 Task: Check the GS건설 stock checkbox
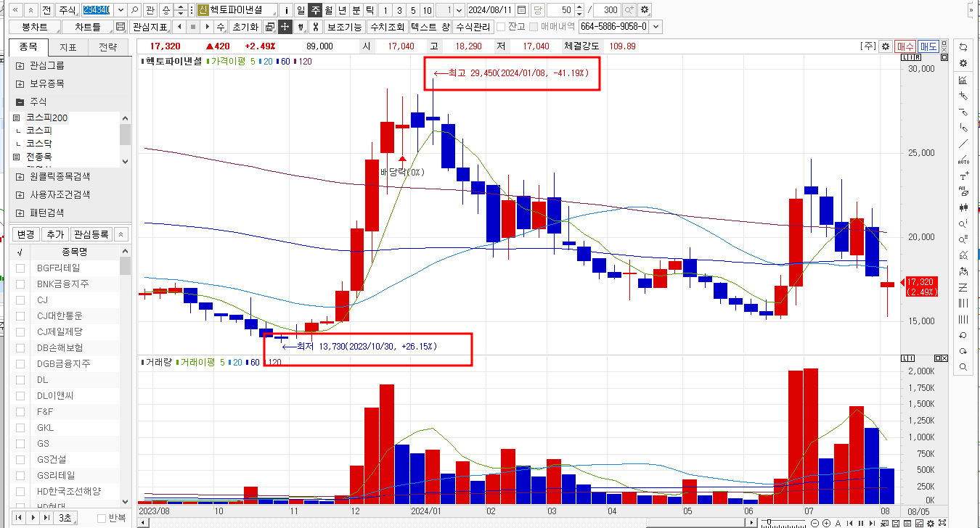pos(20,460)
